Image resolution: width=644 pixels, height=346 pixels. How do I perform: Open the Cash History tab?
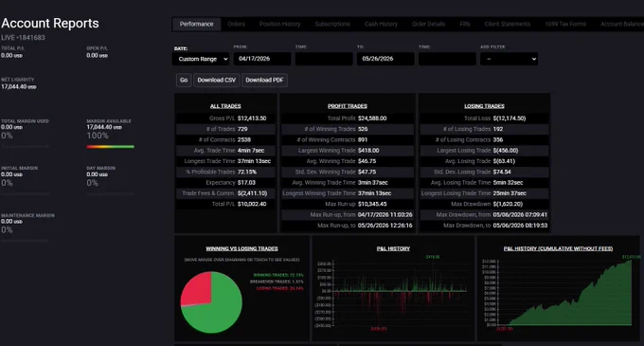(381, 25)
